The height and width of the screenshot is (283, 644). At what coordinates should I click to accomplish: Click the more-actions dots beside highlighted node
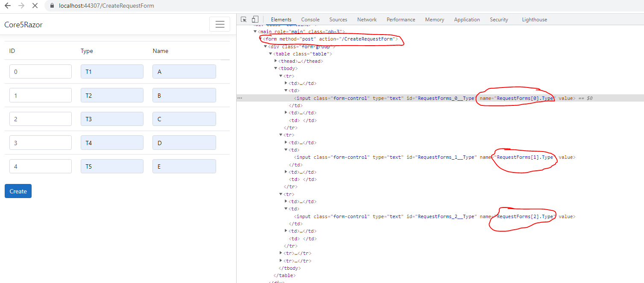[240, 98]
